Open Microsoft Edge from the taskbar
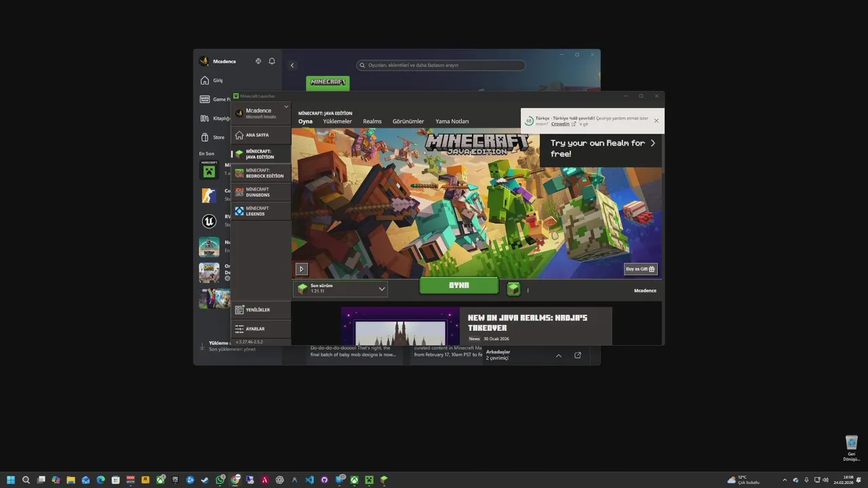This screenshot has height=488, width=868. pyautogui.click(x=100, y=480)
